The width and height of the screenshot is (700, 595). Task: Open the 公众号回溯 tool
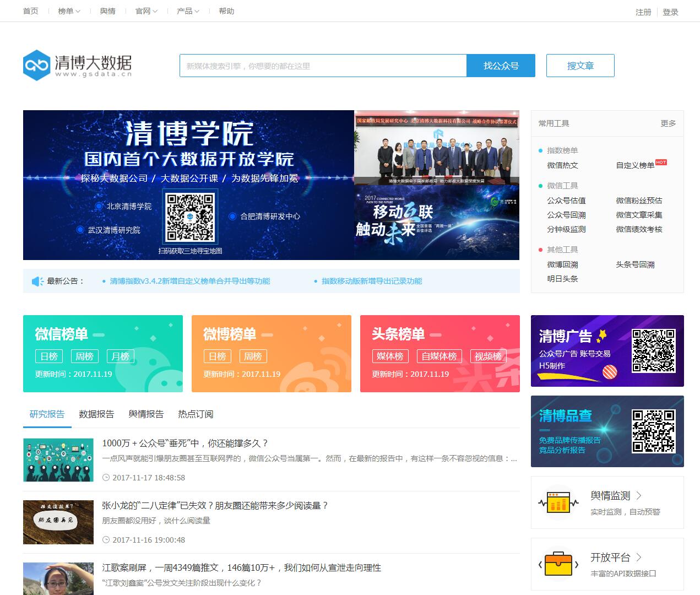(566, 215)
